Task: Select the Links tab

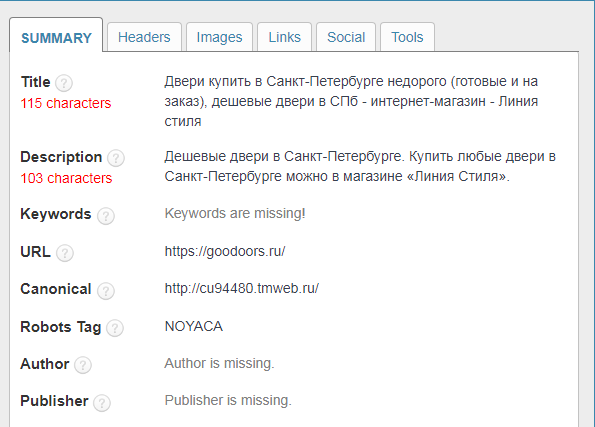Action: pos(285,37)
